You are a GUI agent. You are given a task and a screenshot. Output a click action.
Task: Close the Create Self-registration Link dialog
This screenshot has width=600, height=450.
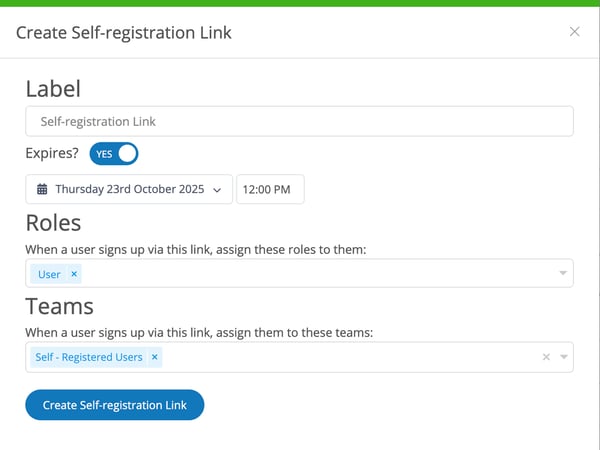pyautogui.click(x=574, y=32)
